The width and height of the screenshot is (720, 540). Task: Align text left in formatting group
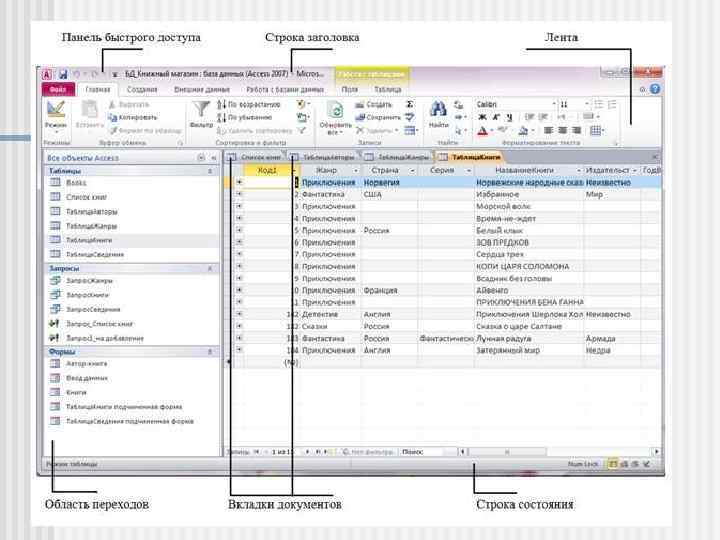(548, 131)
